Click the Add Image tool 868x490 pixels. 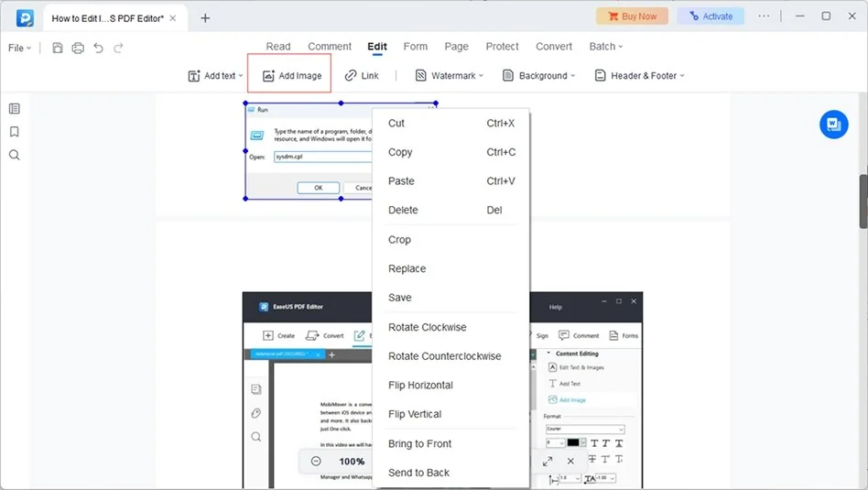coord(291,76)
